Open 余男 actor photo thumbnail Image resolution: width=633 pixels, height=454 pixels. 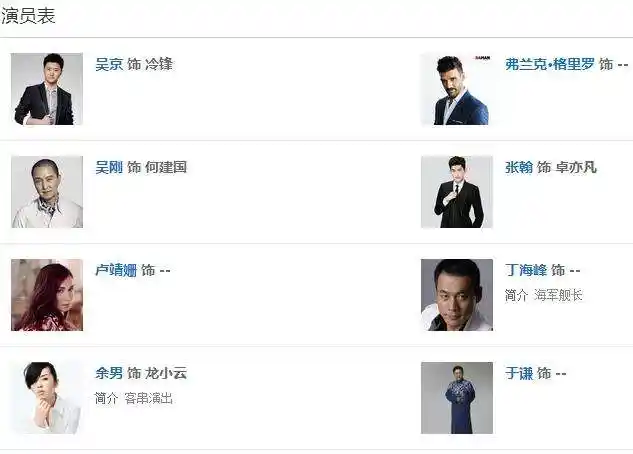pos(47,398)
